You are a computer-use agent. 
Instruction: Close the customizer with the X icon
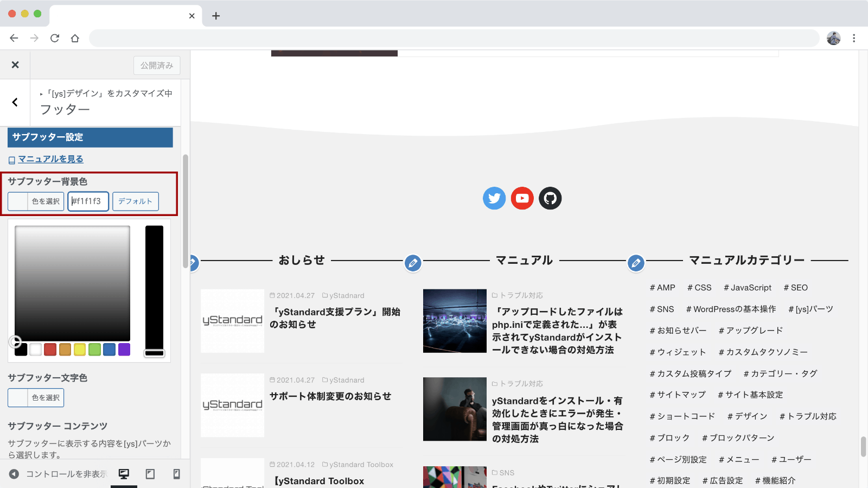tap(15, 65)
